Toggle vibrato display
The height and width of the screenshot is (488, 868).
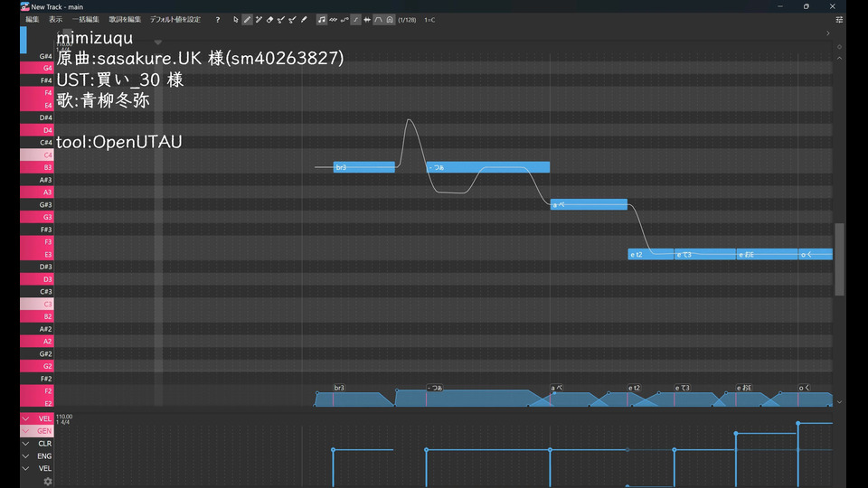pos(334,20)
